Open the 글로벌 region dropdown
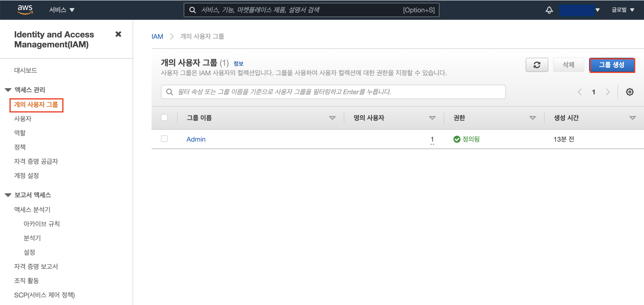 (x=623, y=10)
